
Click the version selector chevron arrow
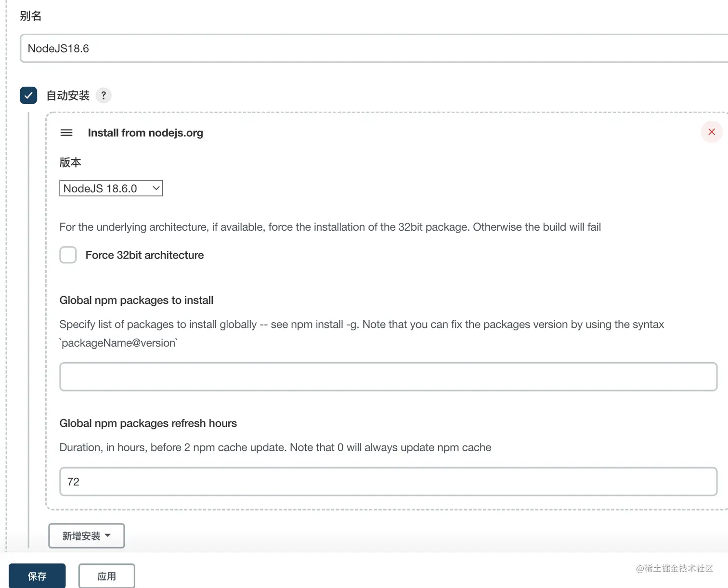point(155,188)
